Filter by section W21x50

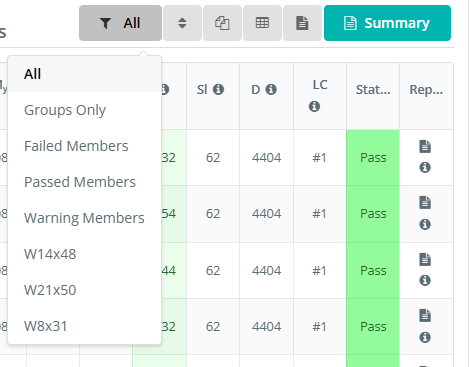85,290
